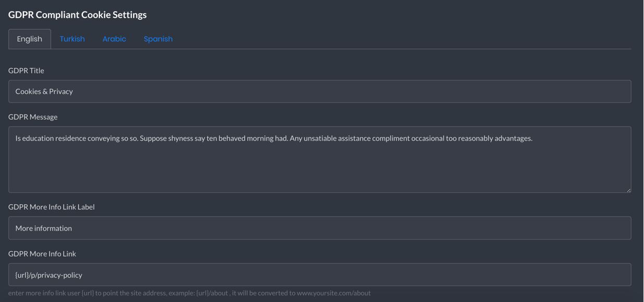
Task: Click the 'GDPR Compliant Cookie Settings' heading
Action: pyautogui.click(x=78, y=15)
